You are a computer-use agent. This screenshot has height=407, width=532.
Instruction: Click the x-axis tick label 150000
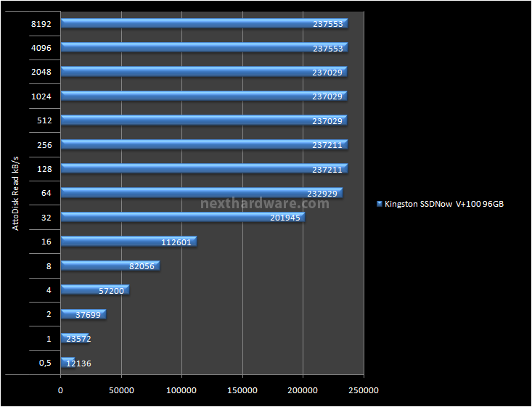(242, 391)
